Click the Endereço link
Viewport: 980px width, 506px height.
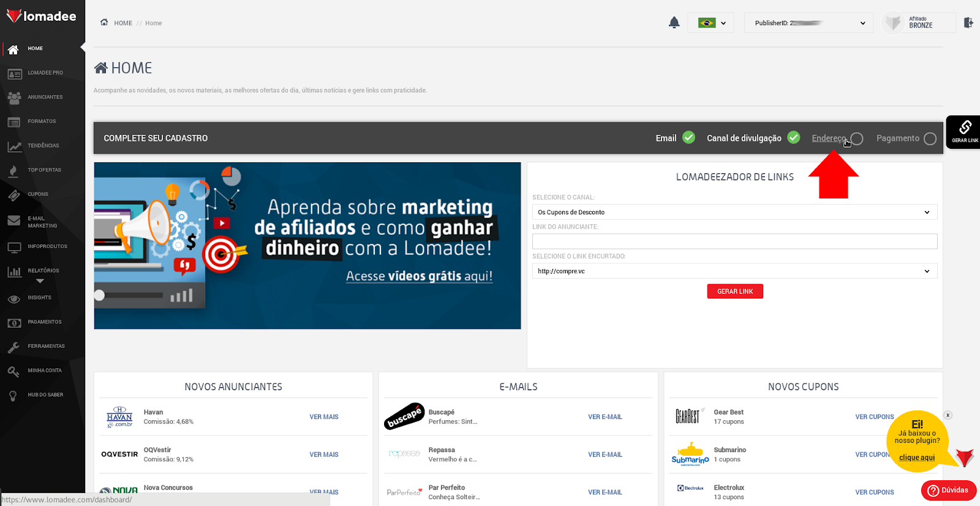coord(829,138)
